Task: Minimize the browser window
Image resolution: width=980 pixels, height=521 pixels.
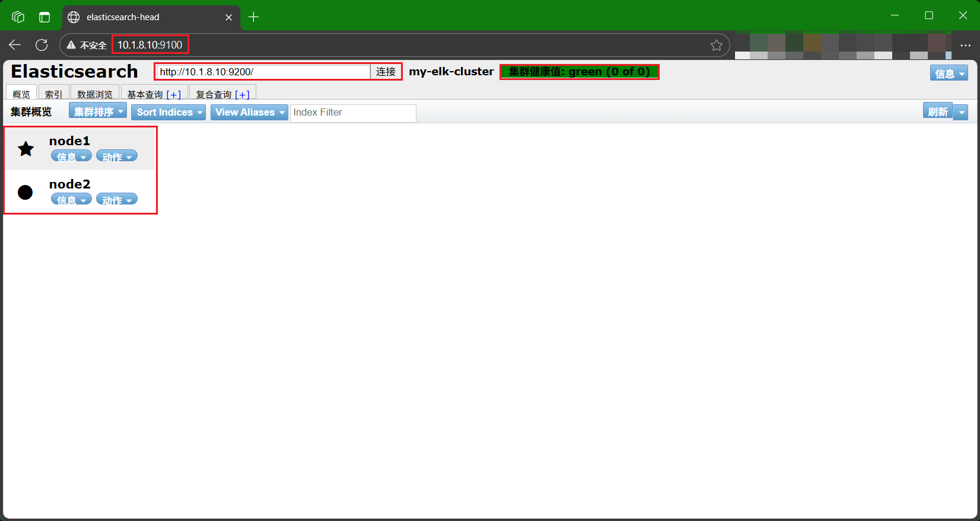Action: (895, 15)
